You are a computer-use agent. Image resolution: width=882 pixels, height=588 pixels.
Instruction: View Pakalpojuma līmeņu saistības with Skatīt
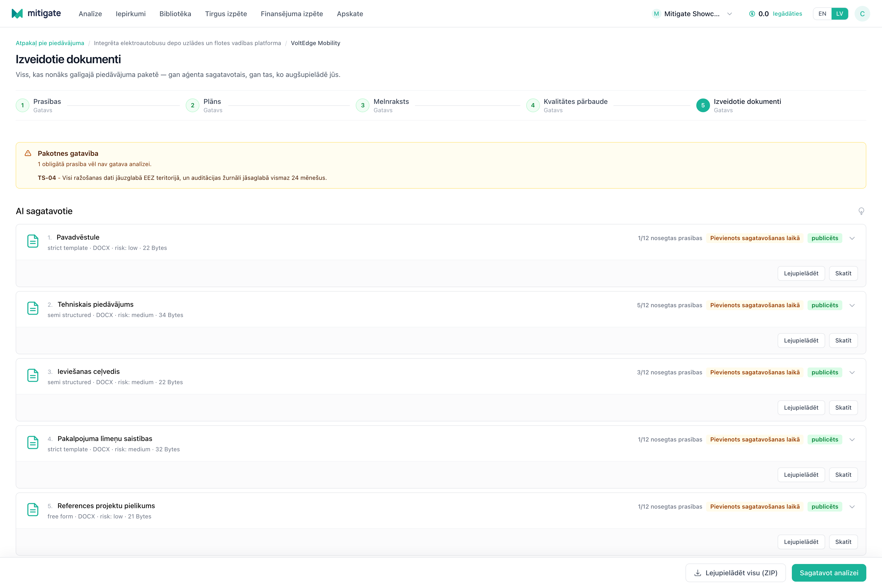[x=843, y=475]
